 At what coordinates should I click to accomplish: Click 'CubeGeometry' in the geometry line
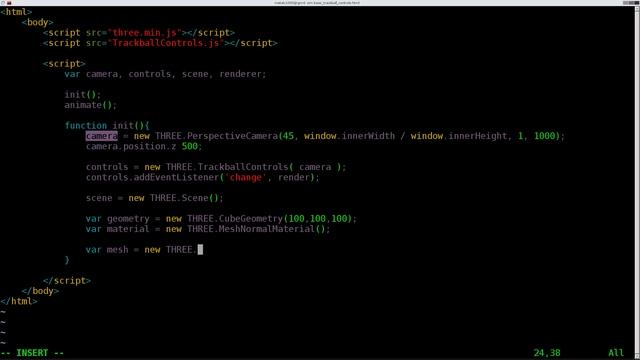pos(251,219)
